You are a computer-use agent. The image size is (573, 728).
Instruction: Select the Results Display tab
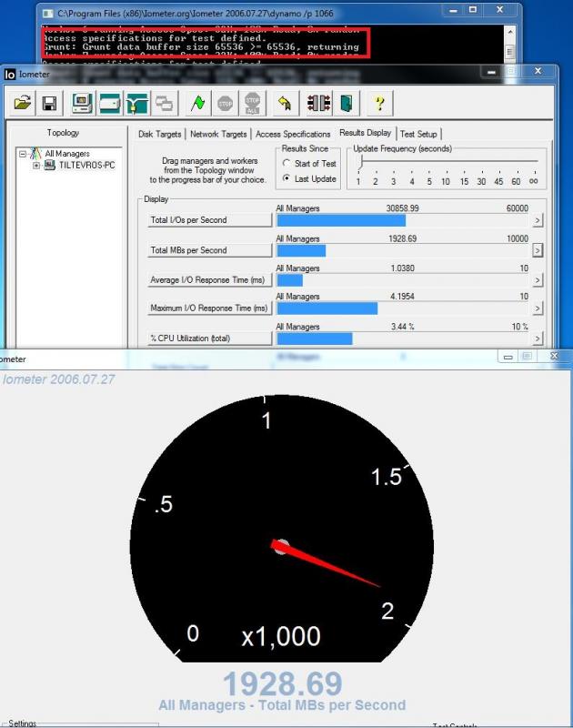click(365, 133)
